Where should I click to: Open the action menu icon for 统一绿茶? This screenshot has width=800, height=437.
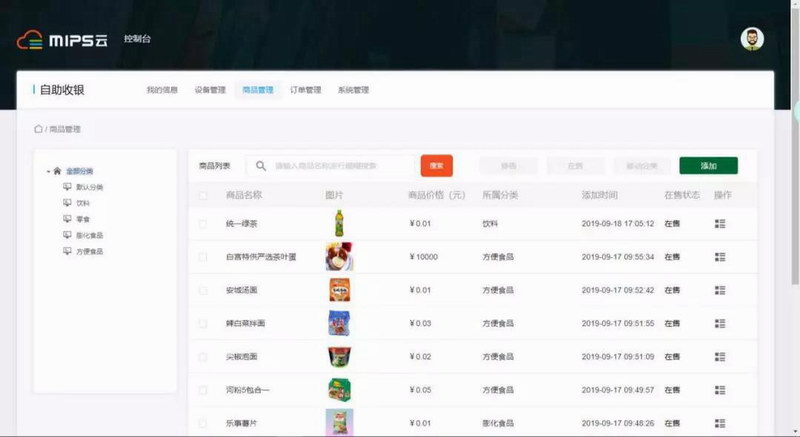(x=720, y=224)
